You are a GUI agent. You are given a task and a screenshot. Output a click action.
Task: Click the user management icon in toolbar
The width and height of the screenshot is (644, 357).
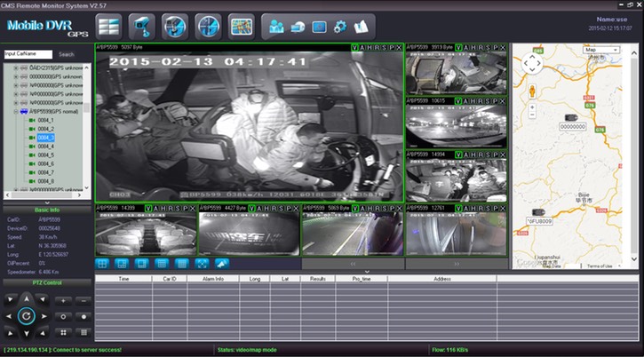(x=275, y=25)
